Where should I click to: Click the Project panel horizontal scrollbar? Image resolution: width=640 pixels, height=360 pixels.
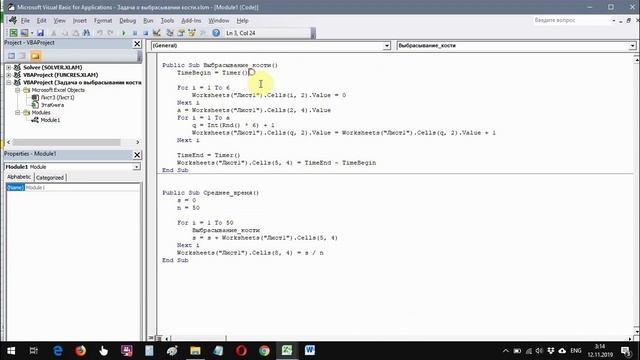(x=66, y=142)
